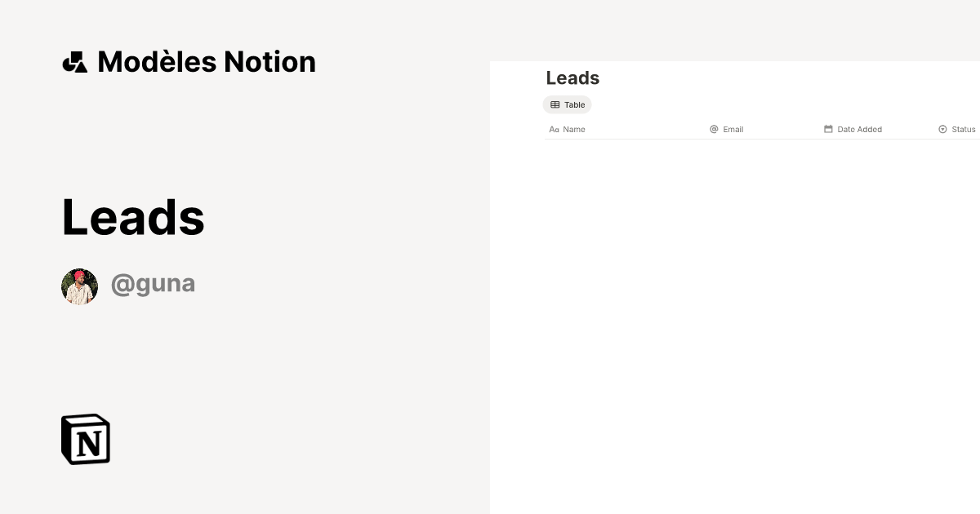Click the Leads page heading in preview
The height and width of the screenshot is (514, 980).
572,78
